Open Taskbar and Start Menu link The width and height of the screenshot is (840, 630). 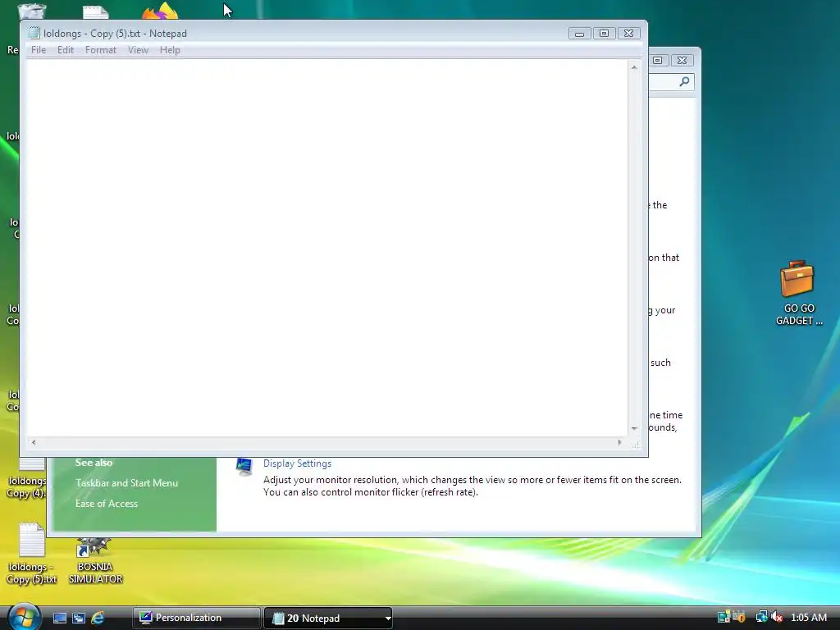[126, 482]
